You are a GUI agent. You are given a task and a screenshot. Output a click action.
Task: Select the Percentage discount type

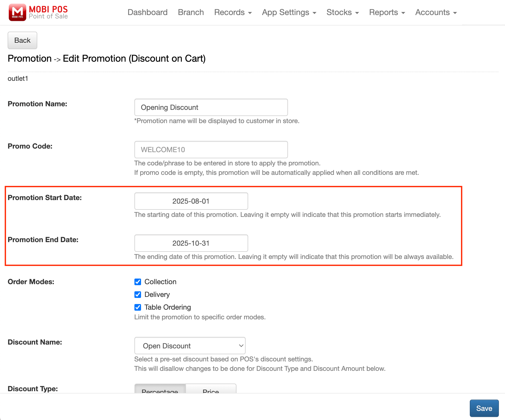(x=160, y=389)
